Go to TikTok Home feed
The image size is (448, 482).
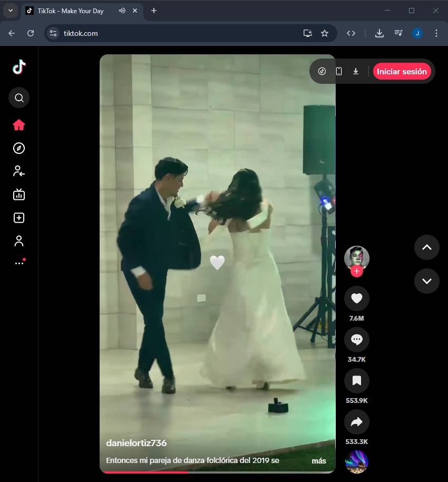click(19, 125)
